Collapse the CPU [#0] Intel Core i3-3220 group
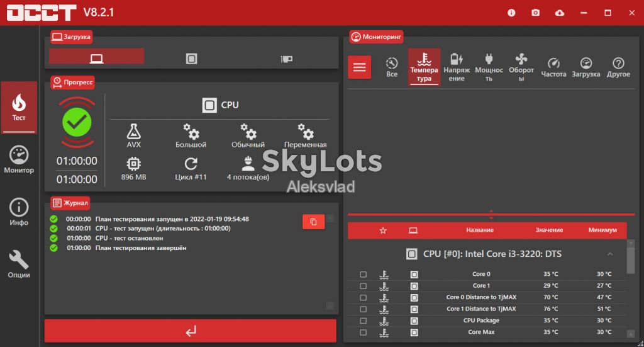Image resolution: width=644 pixels, height=347 pixels. 610,254
